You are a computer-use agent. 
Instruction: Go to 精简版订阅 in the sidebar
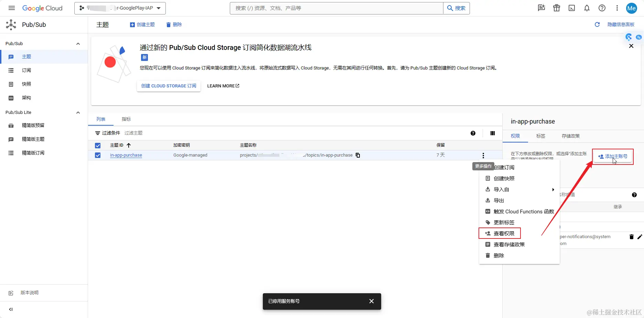(x=44, y=153)
